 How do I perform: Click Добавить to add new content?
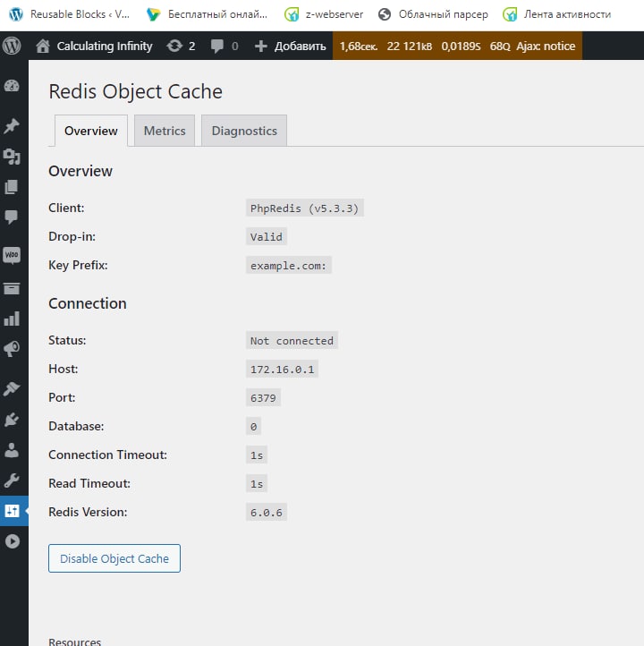[x=291, y=46]
